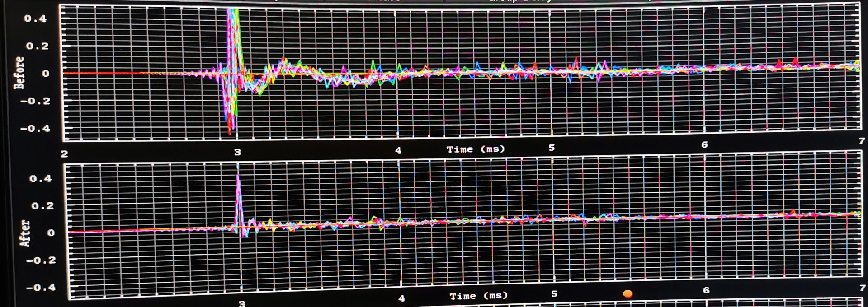Click the 2 ms tick under Before plot

64,154
